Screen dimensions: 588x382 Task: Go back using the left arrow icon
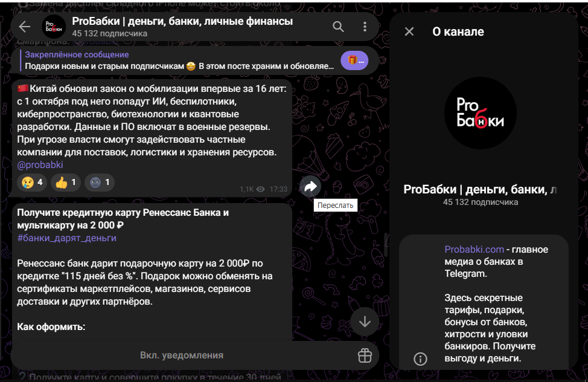coord(25,27)
